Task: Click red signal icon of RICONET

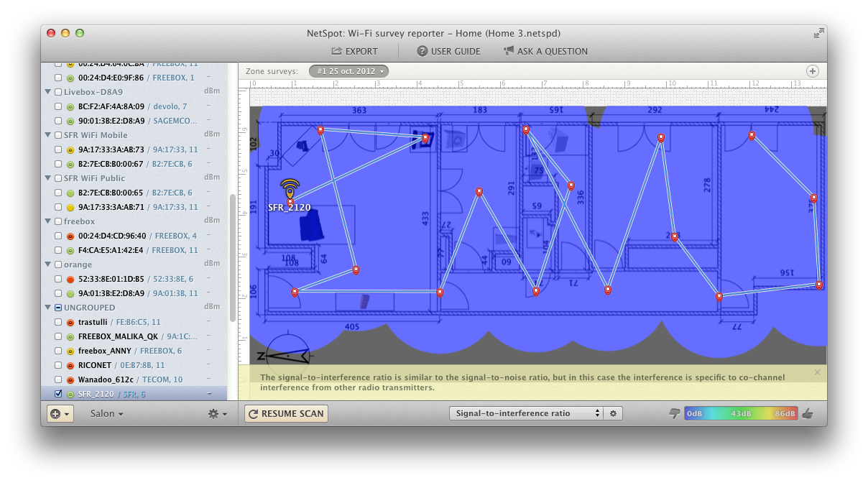Action: point(70,365)
